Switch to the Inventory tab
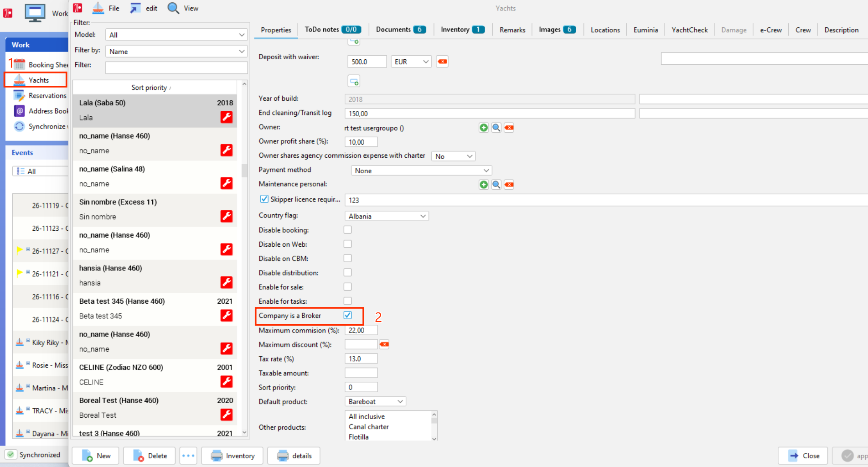868x467 pixels. click(x=462, y=30)
